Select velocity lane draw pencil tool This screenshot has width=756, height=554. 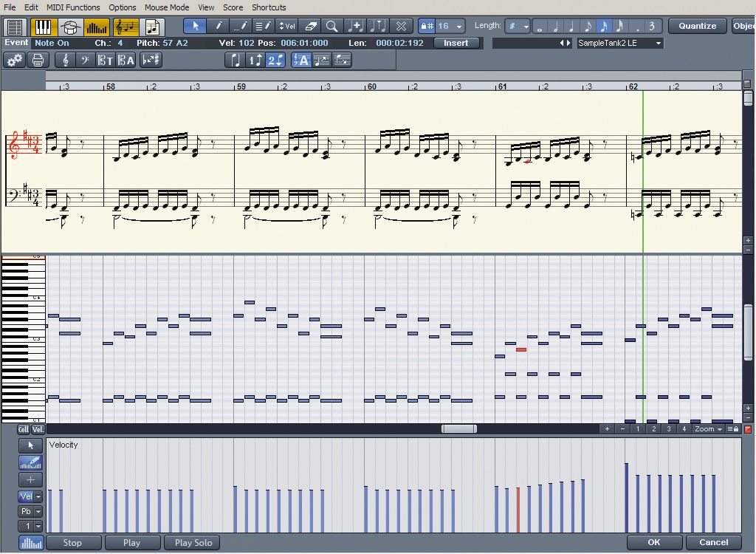(x=31, y=463)
